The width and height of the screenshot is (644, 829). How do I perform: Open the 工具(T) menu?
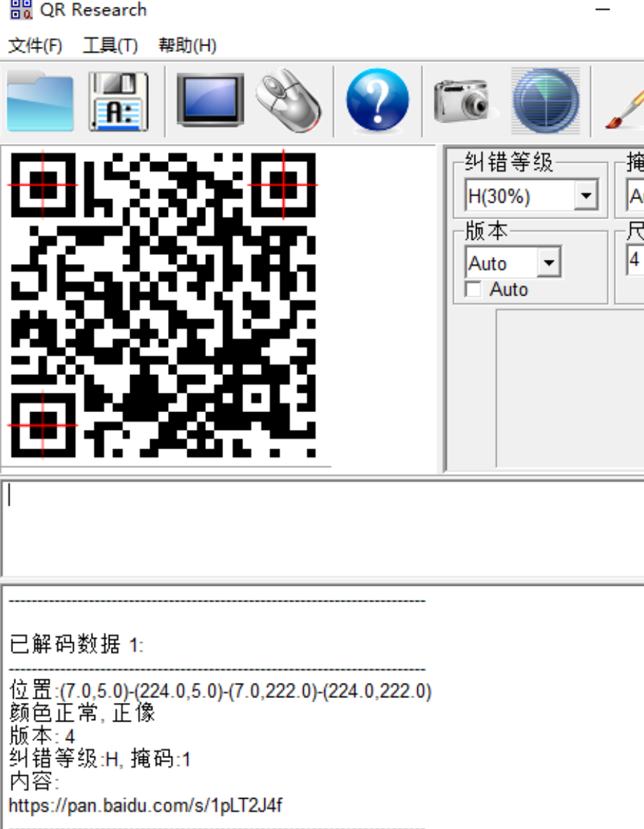point(110,46)
